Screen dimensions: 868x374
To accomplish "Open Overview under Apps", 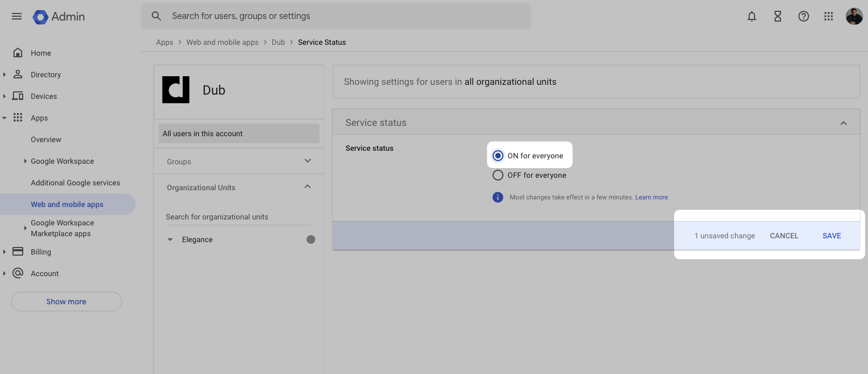I will [46, 139].
